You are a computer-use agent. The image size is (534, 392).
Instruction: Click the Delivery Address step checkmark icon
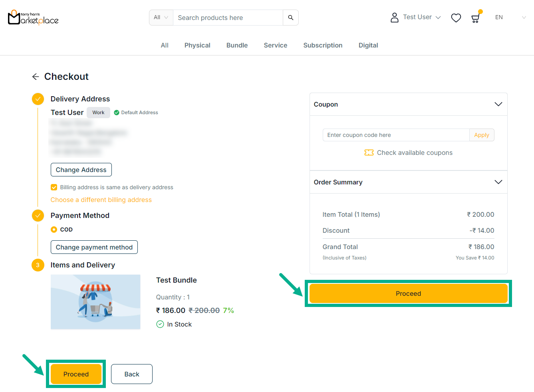coord(38,99)
